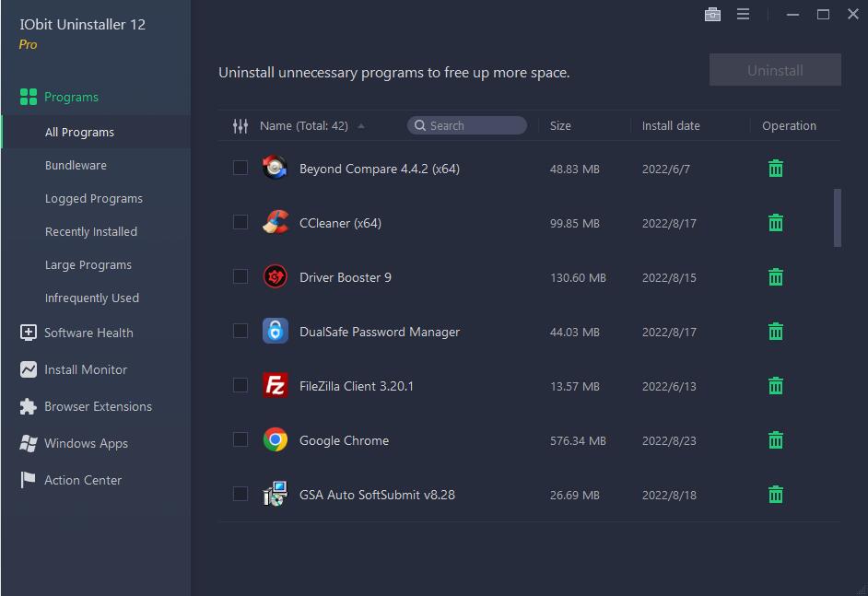Collapse the Programs section in sidebar
868x596 pixels.
[71, 97]
